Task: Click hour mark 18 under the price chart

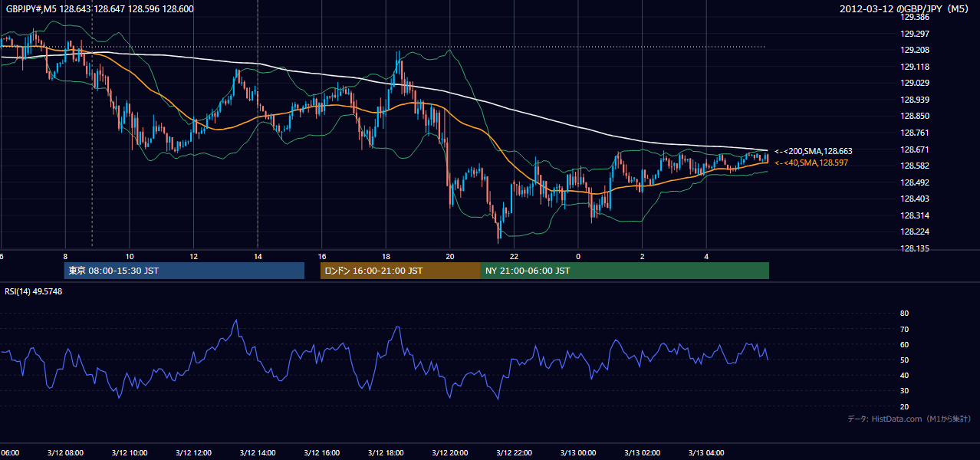Action: (386, 256)
